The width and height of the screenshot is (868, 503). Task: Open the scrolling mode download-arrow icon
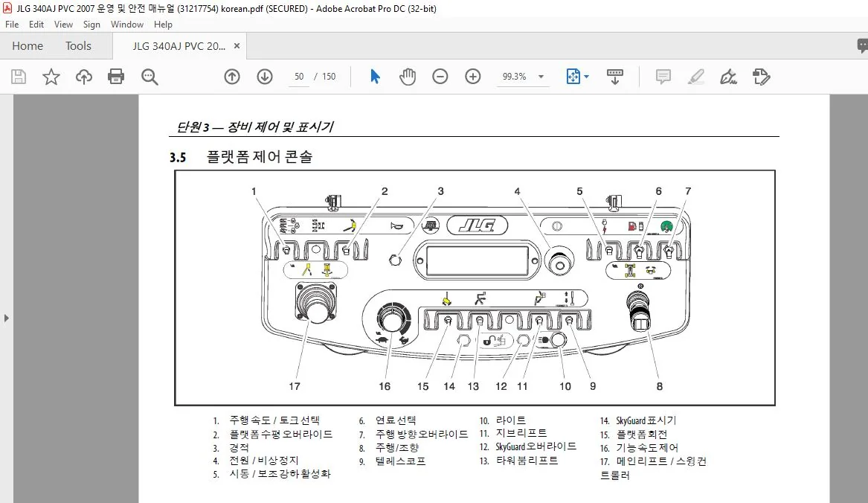[x=615, y=77]
